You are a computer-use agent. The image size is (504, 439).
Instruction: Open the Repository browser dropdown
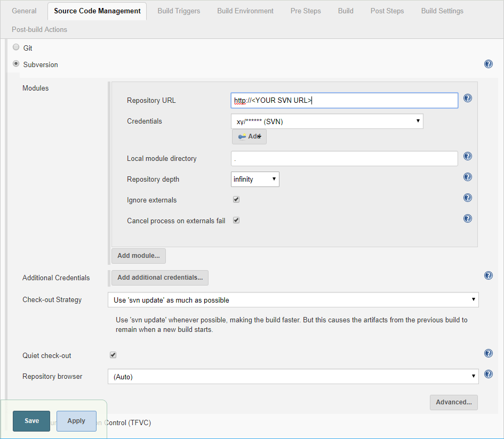(293, 376)
